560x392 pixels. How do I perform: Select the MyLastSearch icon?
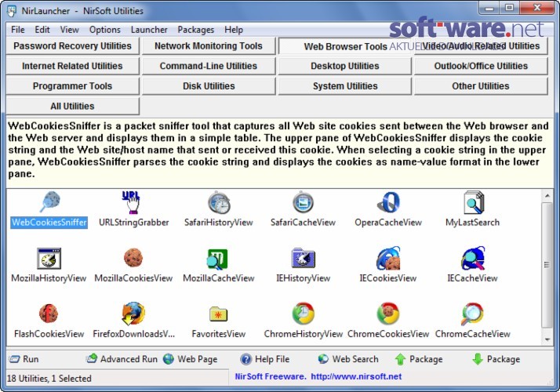coord(473,202)
